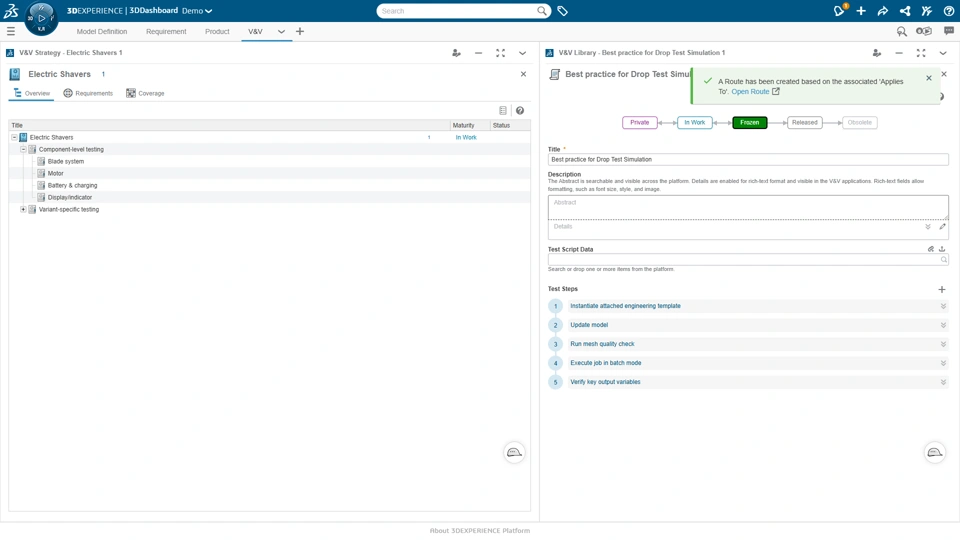
Task: Expand Variant-specific testing node
Action: 23,209
